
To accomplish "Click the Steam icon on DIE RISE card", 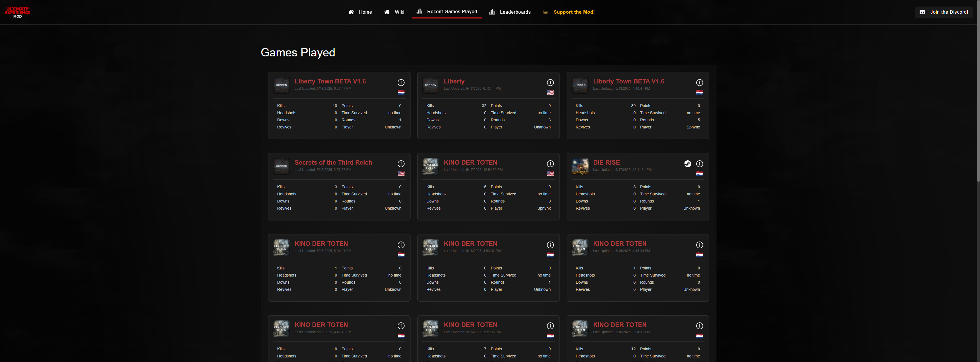I will [687, 164].
